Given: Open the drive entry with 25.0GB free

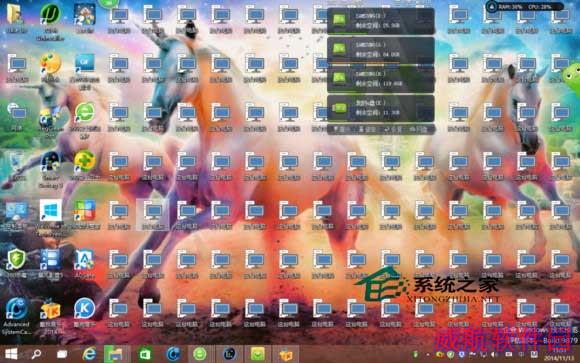Looking at the screenshot, I should point(381,21).
